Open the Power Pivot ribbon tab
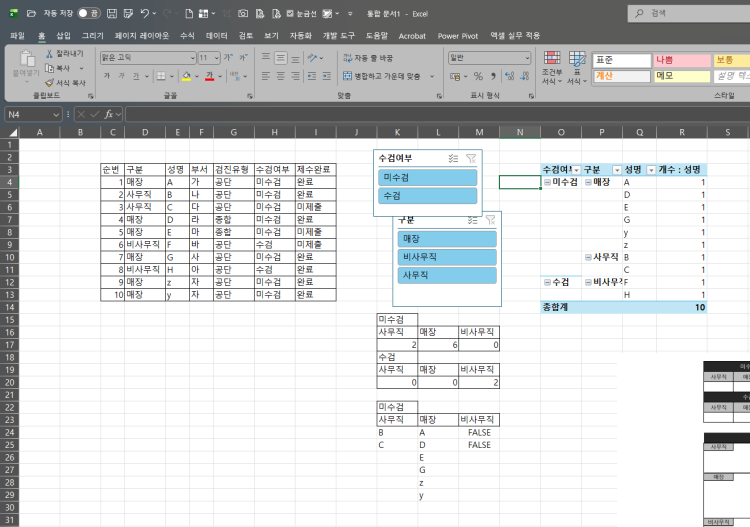The height and width of the screenshot is (527, 750). coord(457,35)
